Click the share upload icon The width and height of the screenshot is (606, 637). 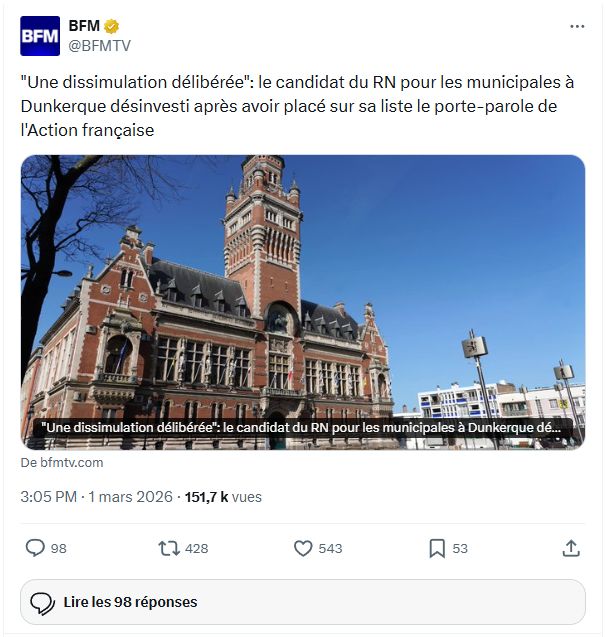[x=571, y=548]
